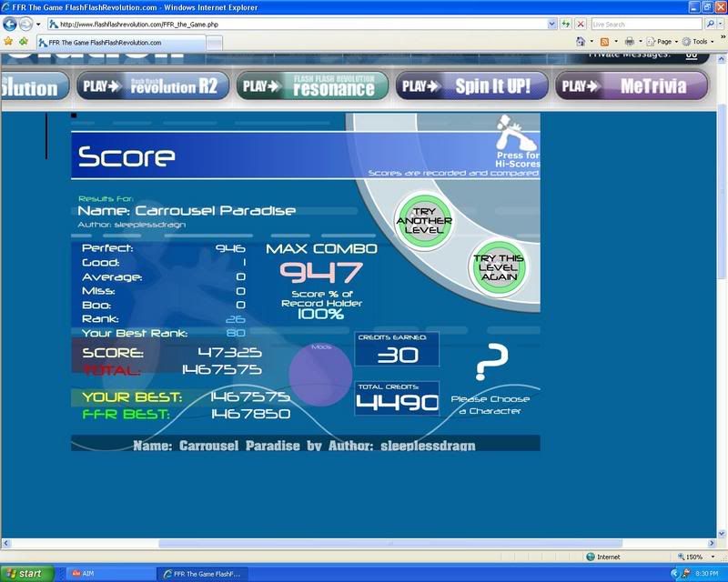
Task: Click the Favorites star icon
Action: point(9,42)
